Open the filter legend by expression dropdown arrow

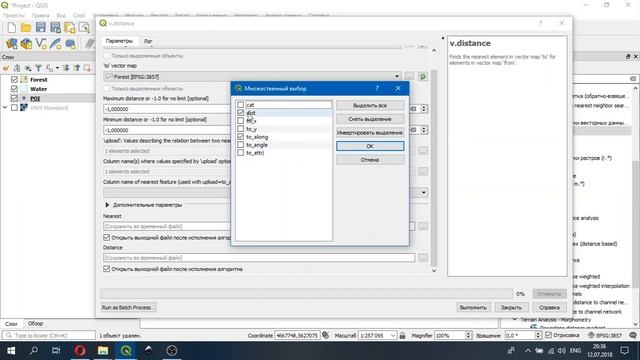point(56,68)
